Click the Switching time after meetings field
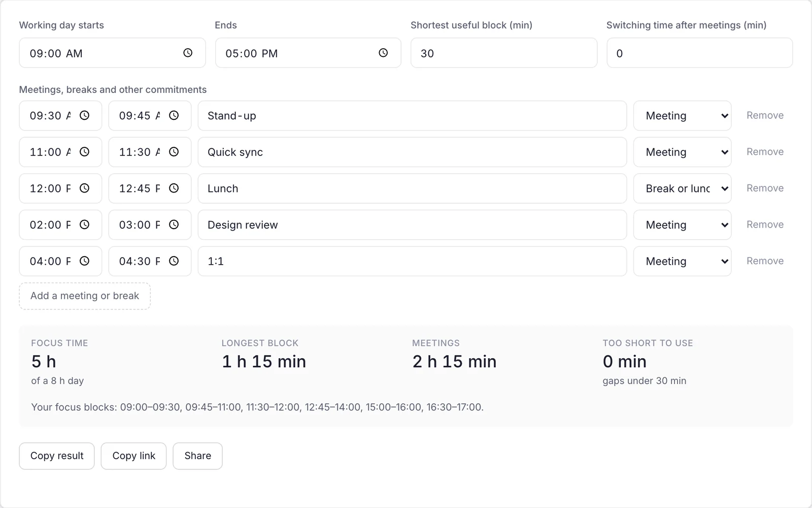 [x=700, y=53]
